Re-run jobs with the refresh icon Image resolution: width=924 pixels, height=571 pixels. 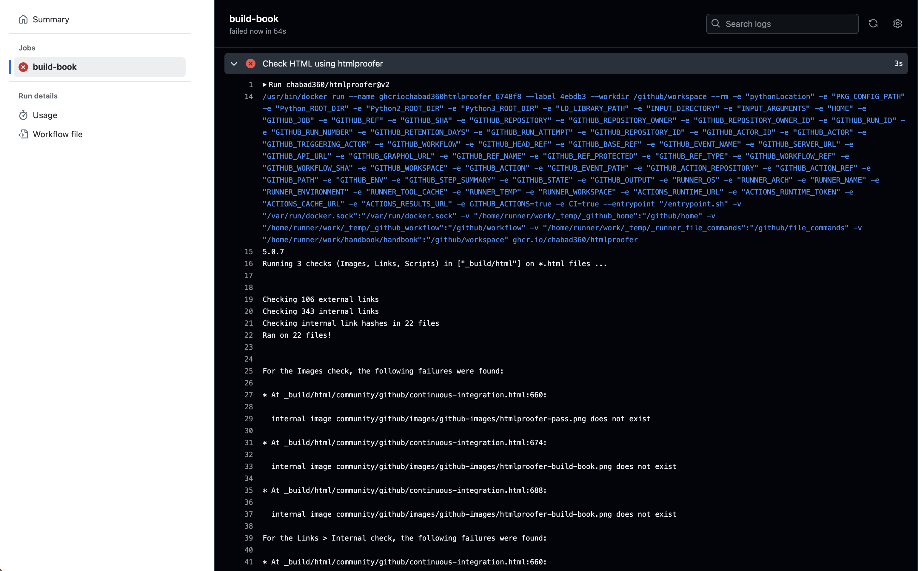[873, 23]
